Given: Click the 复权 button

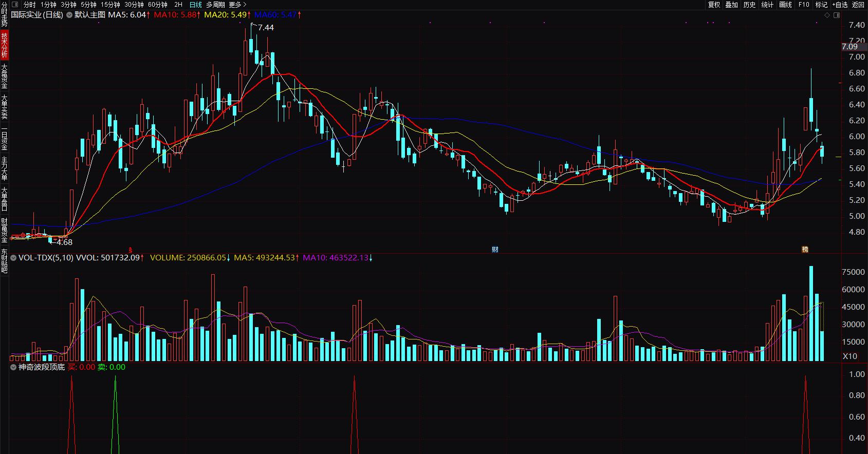Looking at the screenshot, I should (714, 5).
